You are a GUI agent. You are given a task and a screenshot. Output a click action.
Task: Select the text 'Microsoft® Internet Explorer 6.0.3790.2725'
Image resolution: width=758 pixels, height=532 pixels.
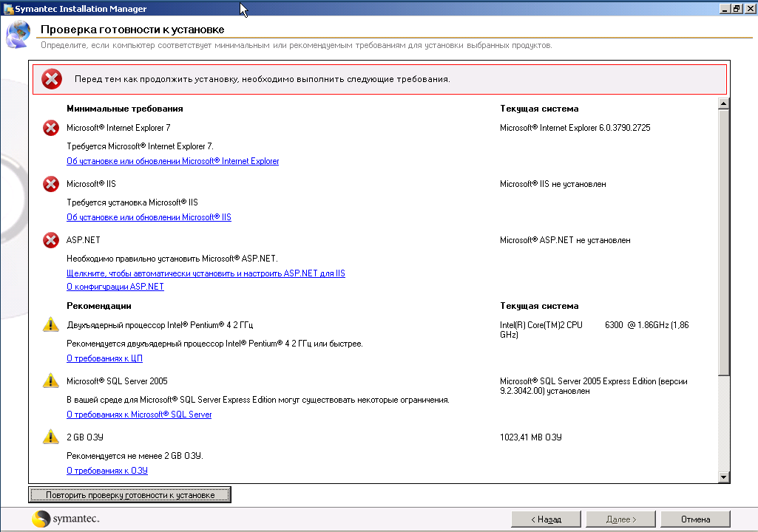(575, 128)
